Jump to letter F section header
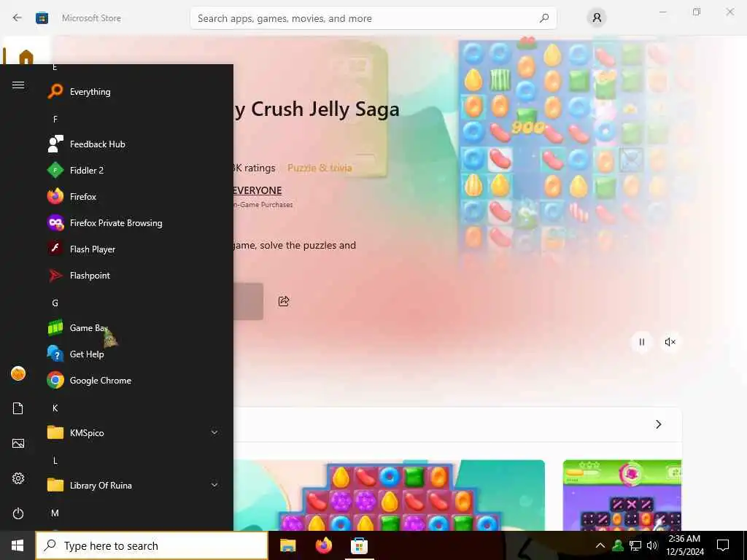Screen dimensions: 747x560 [x=55, y=119]
